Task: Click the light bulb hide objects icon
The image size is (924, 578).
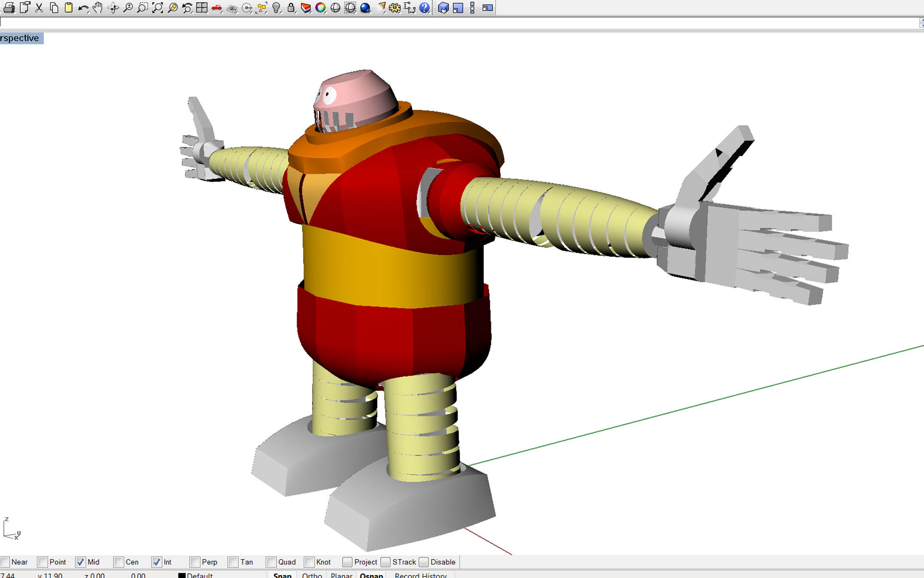Action: point(276,8)
